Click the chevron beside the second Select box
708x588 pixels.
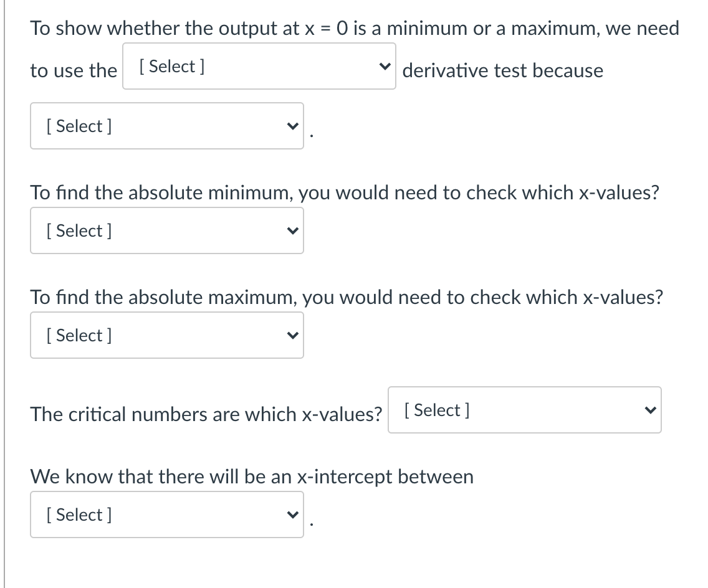pos(293,126)
